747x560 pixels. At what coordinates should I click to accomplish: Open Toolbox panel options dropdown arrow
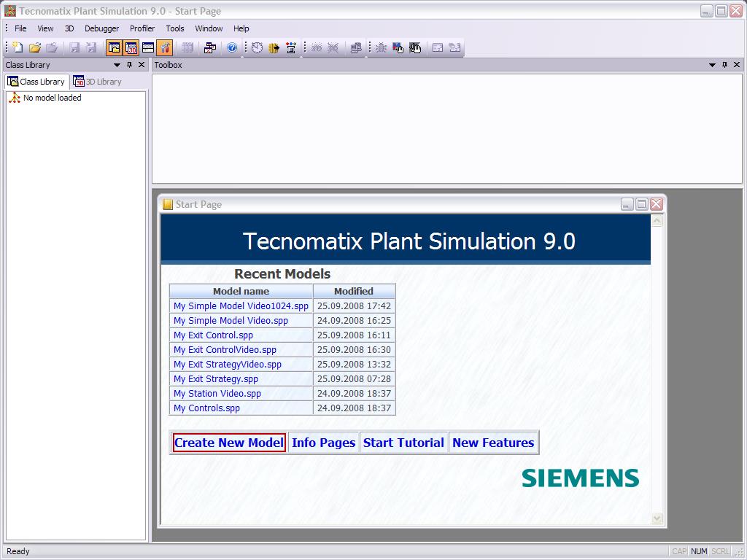712,65
